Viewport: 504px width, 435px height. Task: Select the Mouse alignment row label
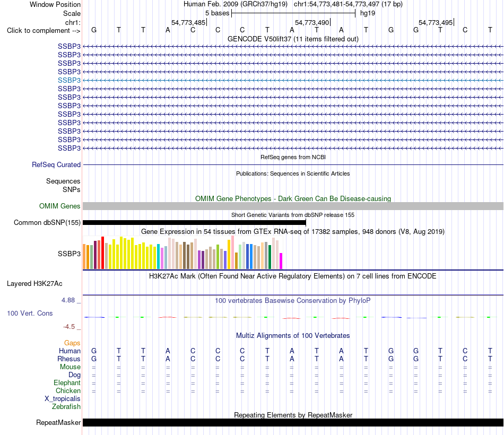tap(70, 367)
